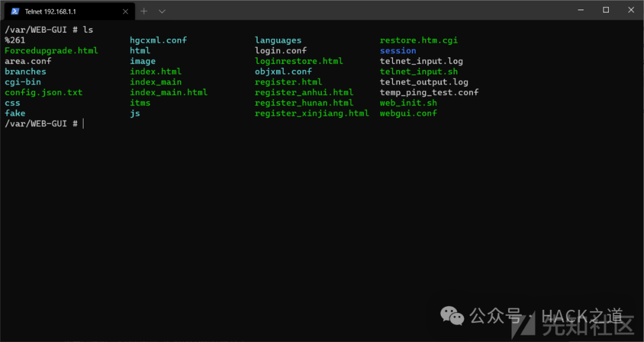Screen dimensions: 644x342
Task: Click the config.json.txt file name
Action: pos(44,93)
